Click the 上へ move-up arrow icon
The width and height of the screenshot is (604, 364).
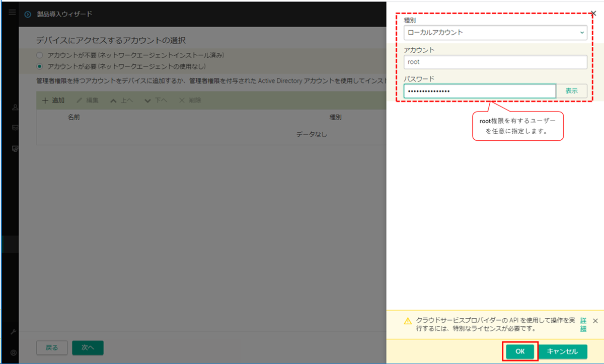pos(115,100)
